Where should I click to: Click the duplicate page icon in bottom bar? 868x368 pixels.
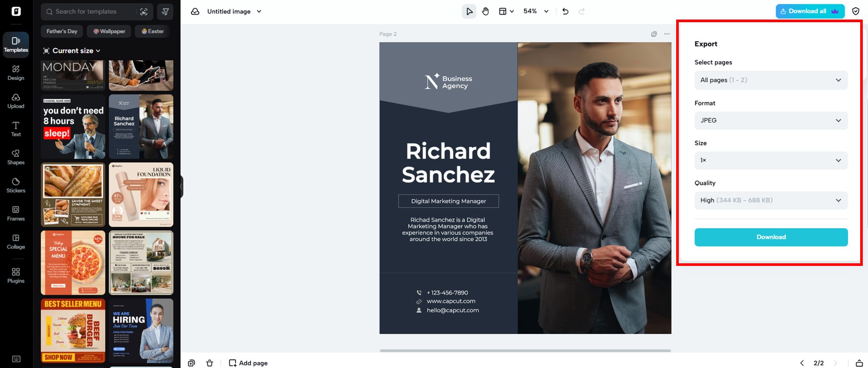191,363
